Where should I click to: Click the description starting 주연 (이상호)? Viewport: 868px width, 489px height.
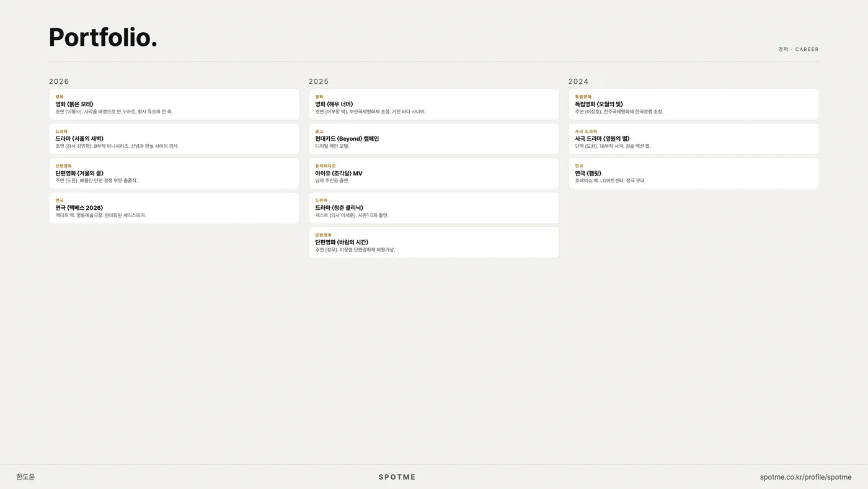coord(619,112)
